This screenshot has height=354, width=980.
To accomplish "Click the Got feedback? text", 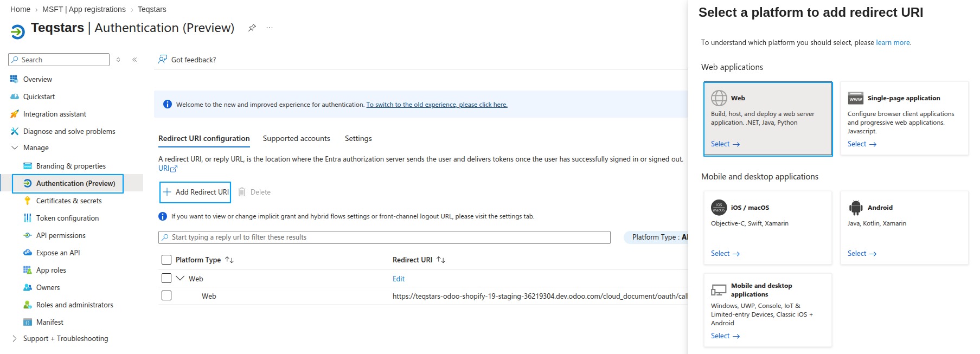I will click(194, 60).
